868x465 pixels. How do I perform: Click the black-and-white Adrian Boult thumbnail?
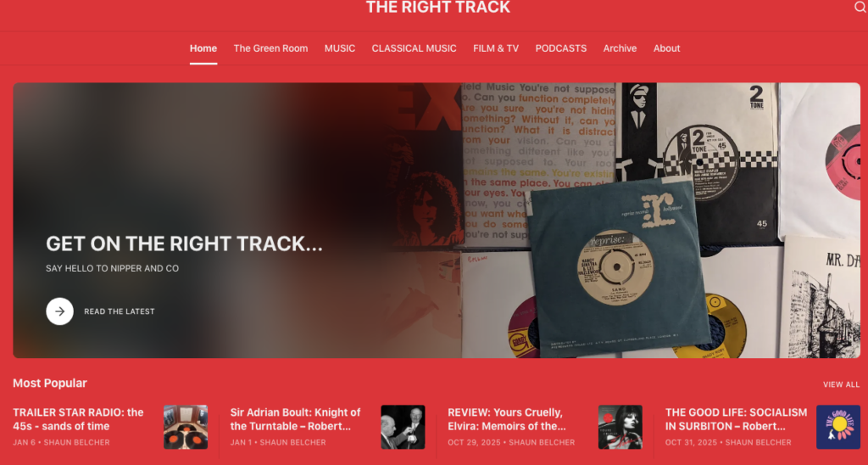(x=403, y=427)
